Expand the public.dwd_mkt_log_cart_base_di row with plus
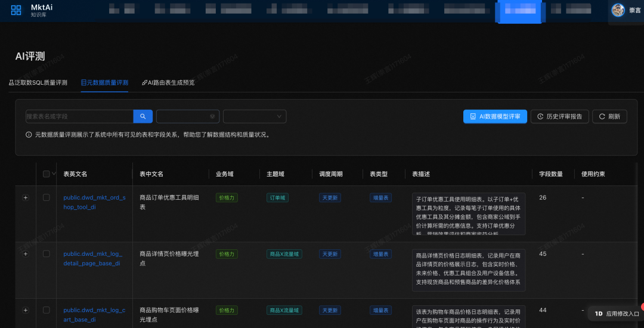Viewport: 644px width, 328px height. pos(25,310)
